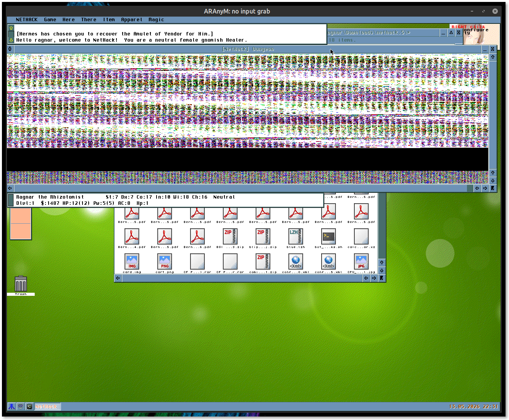Click the monitor icon in the taskbar
Image resolution: width=509 pixels, height=420 pixels.
coord(20,407)
